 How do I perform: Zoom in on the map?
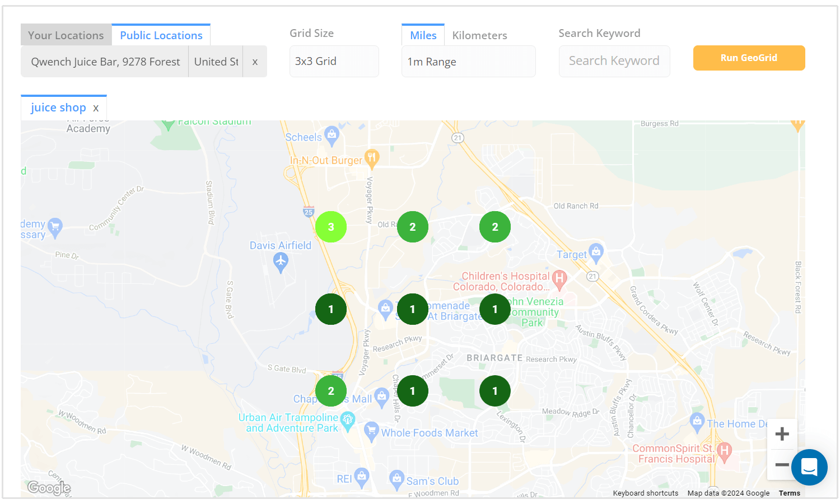point(782,434)
